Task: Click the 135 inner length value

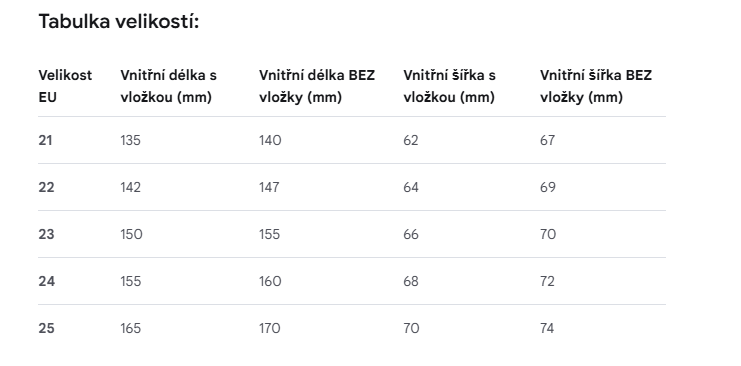Action: [x=130, y=140]
